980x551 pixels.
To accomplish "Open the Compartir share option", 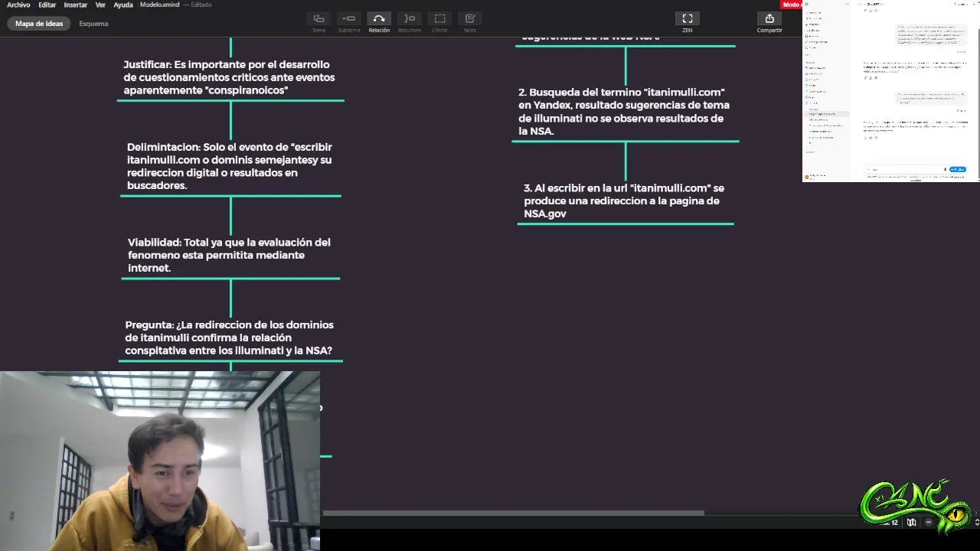I will click(769, 22).
